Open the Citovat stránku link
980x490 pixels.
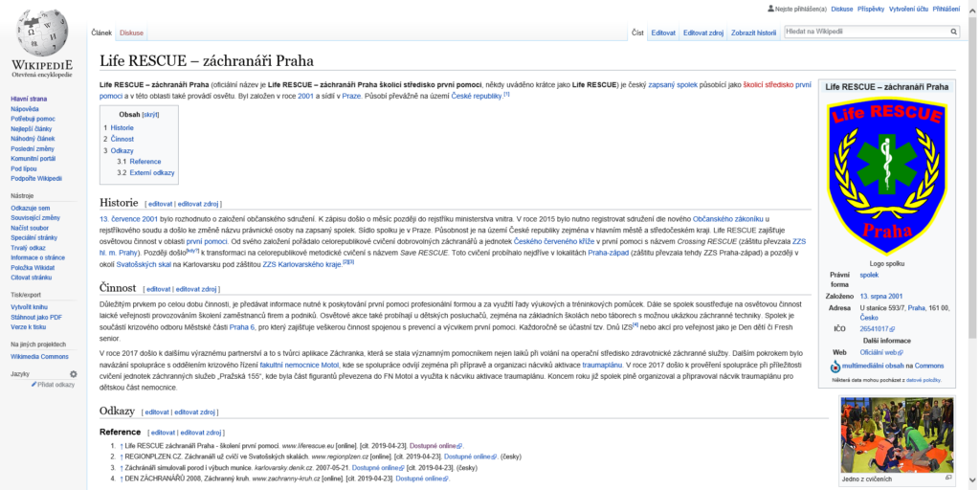[x=32, y=278]
